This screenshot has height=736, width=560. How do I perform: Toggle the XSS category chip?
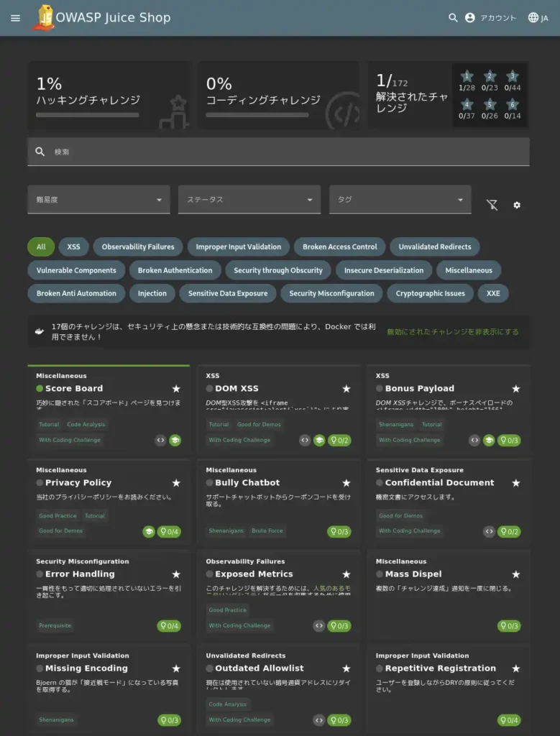74,247
